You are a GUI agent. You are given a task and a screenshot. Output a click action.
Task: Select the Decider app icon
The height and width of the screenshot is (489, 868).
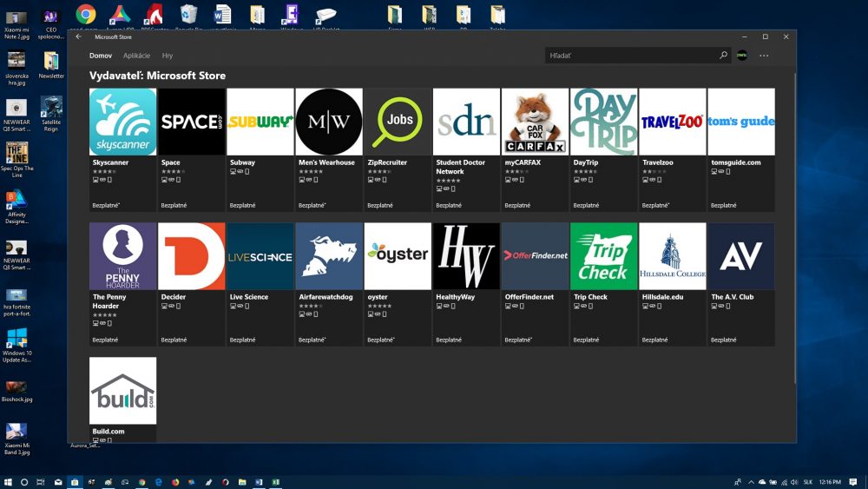click(192, 256)
